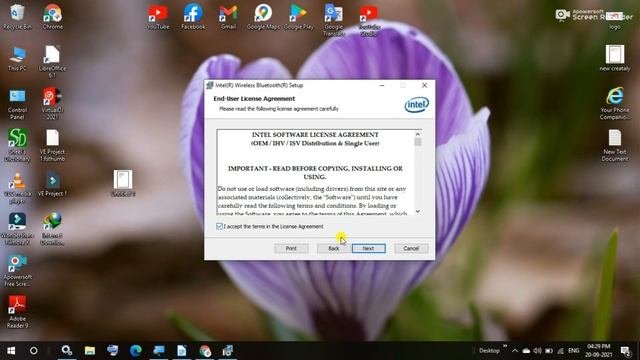
Task: Open the document app taskbar icon
Action: click(182, 351)
